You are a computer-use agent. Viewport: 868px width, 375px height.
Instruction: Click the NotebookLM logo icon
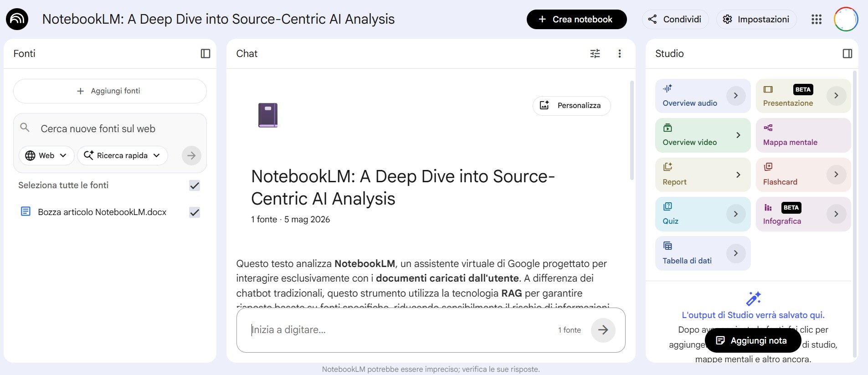17,19
